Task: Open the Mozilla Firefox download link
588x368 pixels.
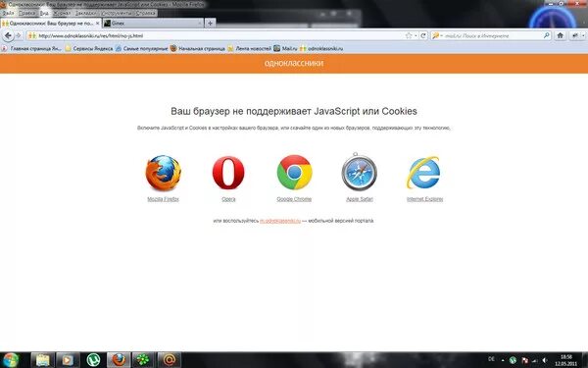Action: (x=163, y=199)
